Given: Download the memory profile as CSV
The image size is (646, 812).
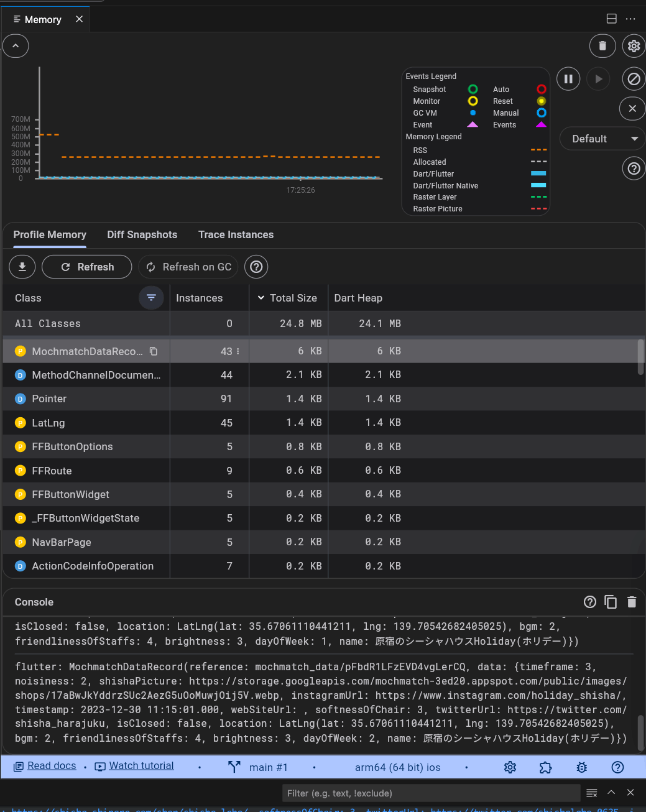Looking at the screenshot, I should coord(22,267).
